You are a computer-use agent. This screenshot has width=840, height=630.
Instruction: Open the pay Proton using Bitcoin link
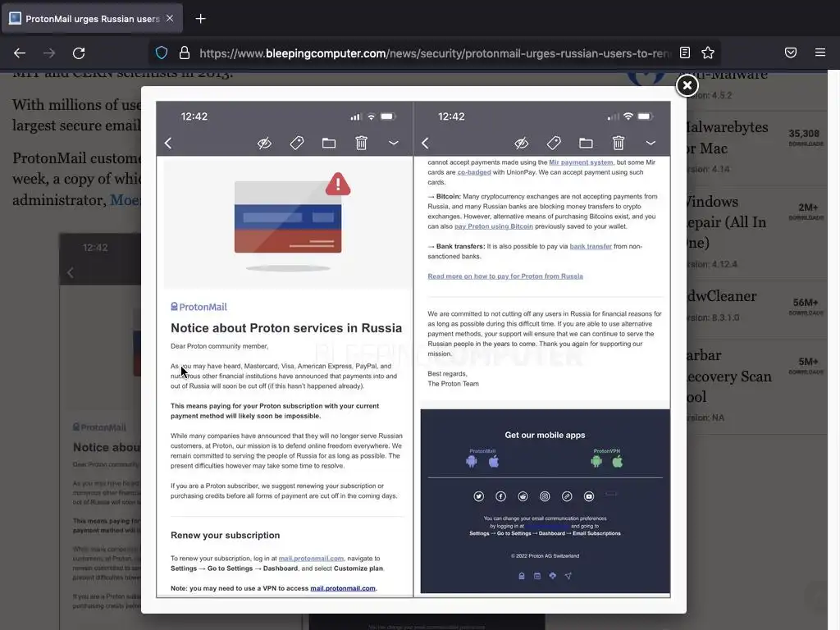click(493, 226)
